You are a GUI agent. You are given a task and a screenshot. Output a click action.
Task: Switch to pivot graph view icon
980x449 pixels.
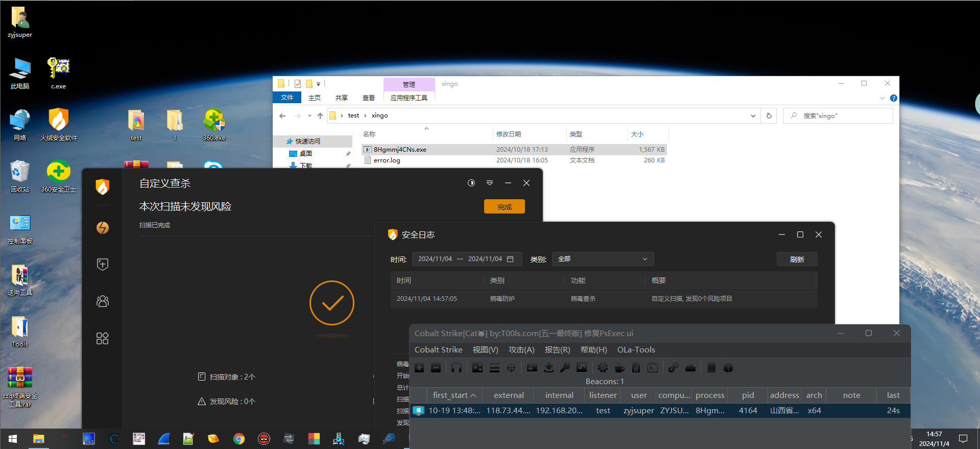tap(477, 368)
